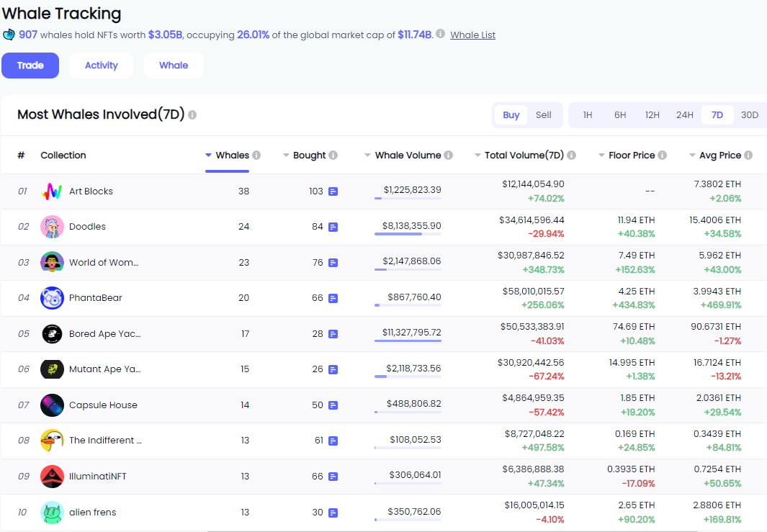Viewport: 767px width, 532px height.
Task: Open The Indifferent bought details icon
Action: click(x=333, y=441)
